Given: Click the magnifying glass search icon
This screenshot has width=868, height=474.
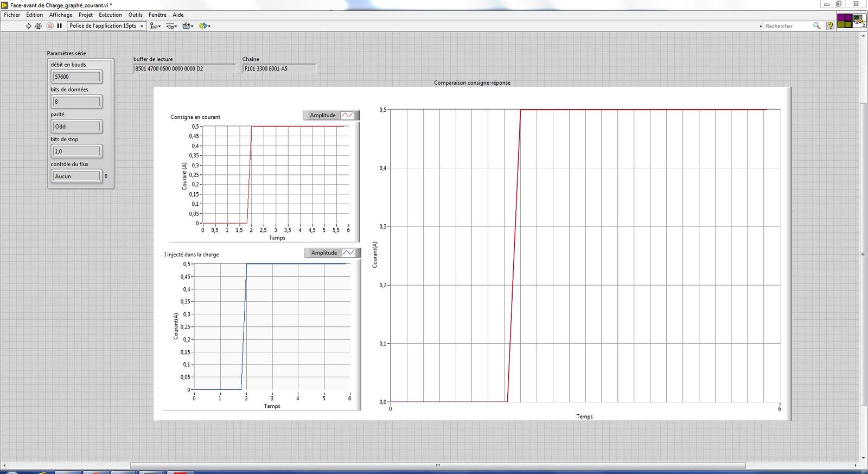Looking at the screenshot, I should tap(816, 26).
